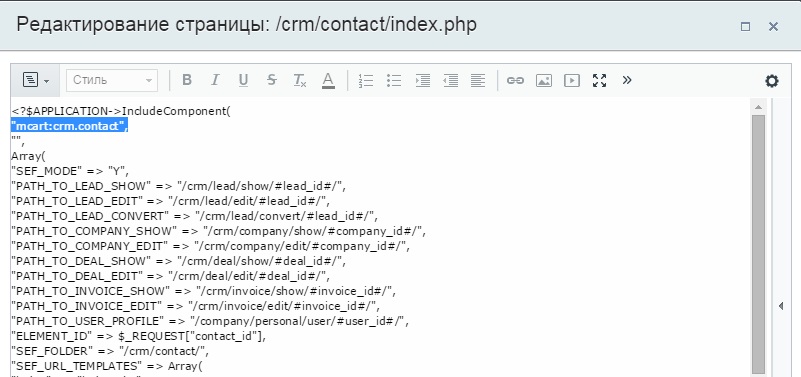Clear text formatting
This screenshot has height=377, width=801.
click(300, 80)
